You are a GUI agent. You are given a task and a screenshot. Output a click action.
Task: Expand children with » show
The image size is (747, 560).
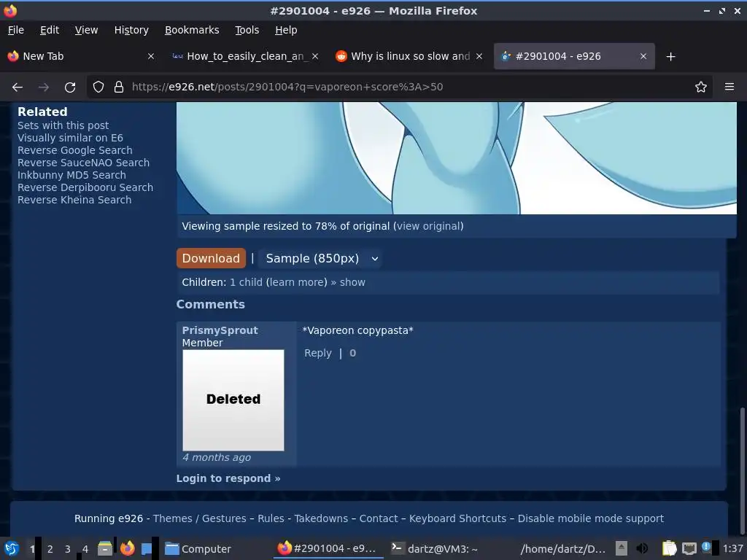[348, 282]
